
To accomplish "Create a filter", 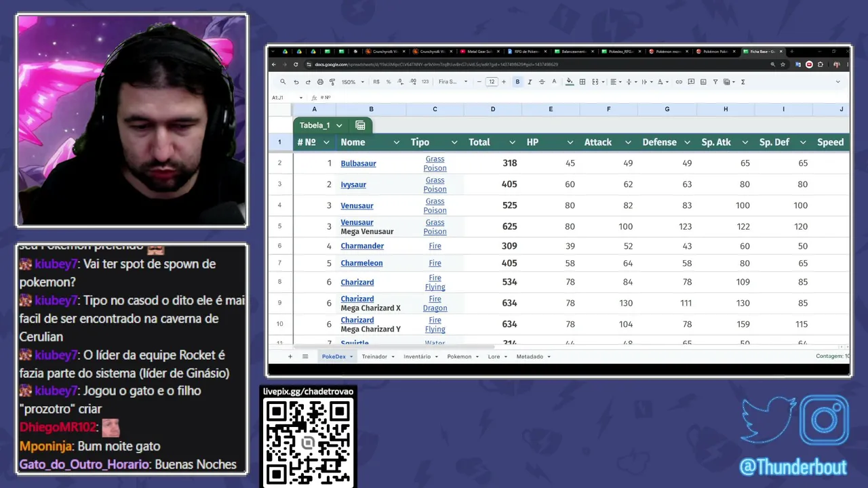I will [715, 82].
